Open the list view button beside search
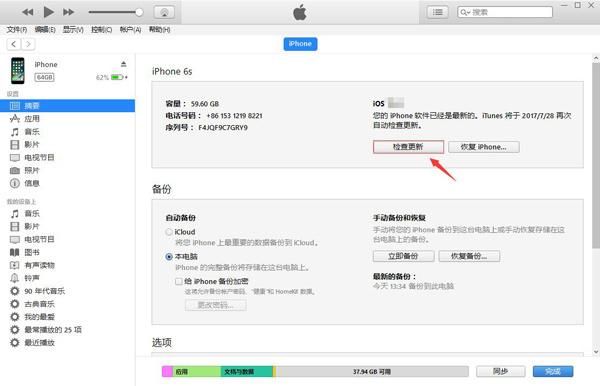The image size is (600, 386). (x=437, y=12)
